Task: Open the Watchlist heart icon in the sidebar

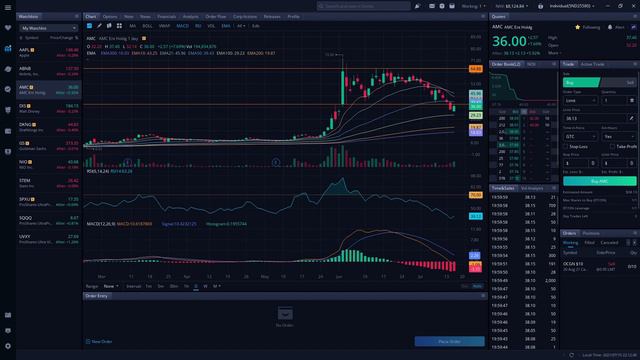Action: 8,28
